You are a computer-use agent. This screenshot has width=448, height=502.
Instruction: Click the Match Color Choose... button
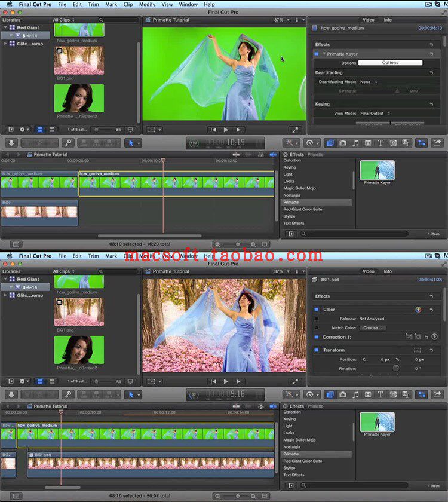pyautogui.click(x=373, y=328)
